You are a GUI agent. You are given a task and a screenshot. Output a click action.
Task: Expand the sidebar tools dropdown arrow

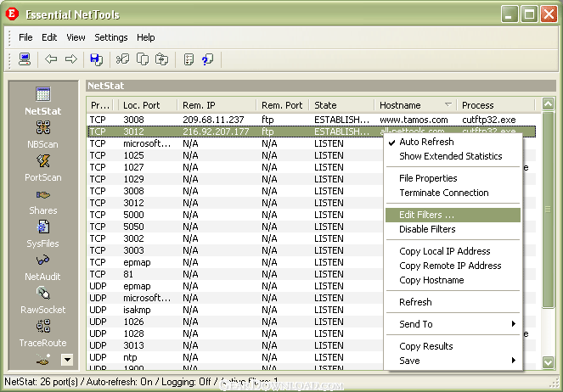tap(67, 359)
